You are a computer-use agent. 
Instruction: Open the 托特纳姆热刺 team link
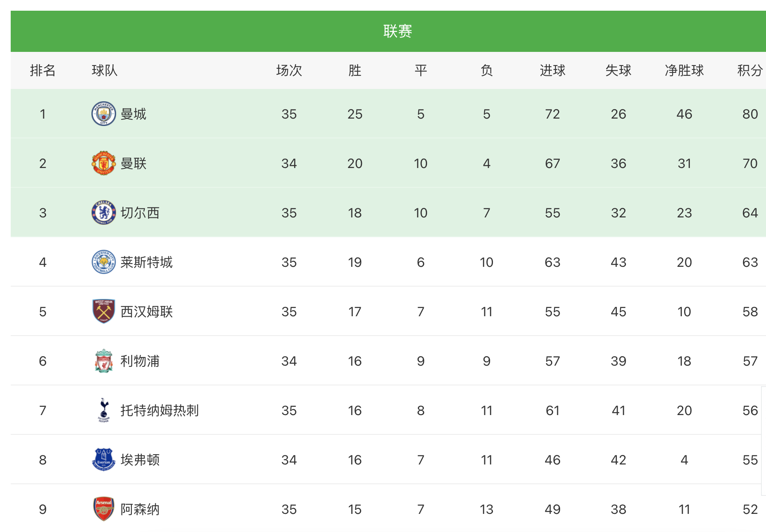[159, 411]
